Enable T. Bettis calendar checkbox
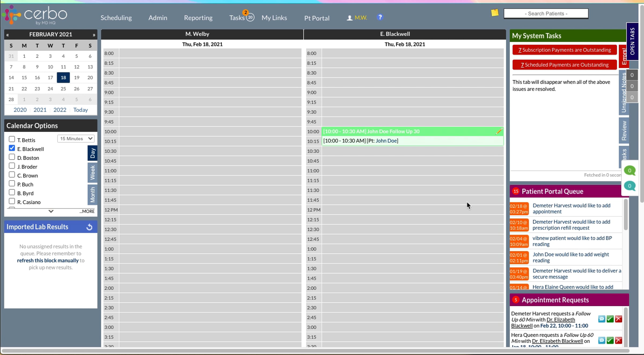Viewport: 644px width, 355px height. (12, 139)
